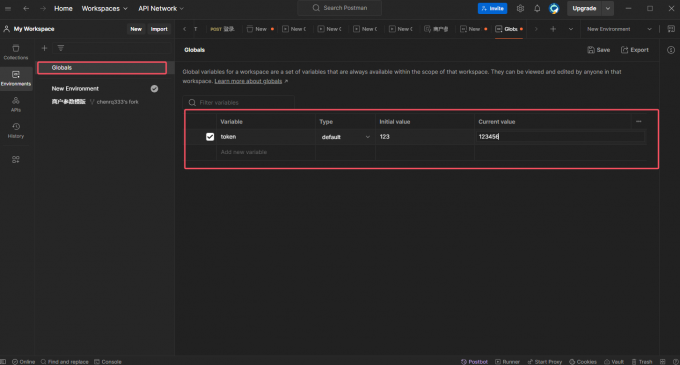
Task: Open Learn more about globals link
Action: click(248, 81)
